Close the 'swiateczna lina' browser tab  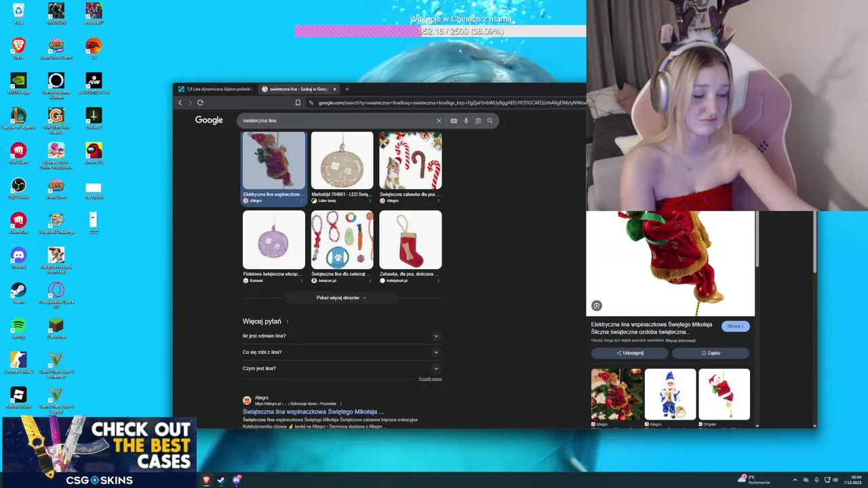(x=334, y=89)
